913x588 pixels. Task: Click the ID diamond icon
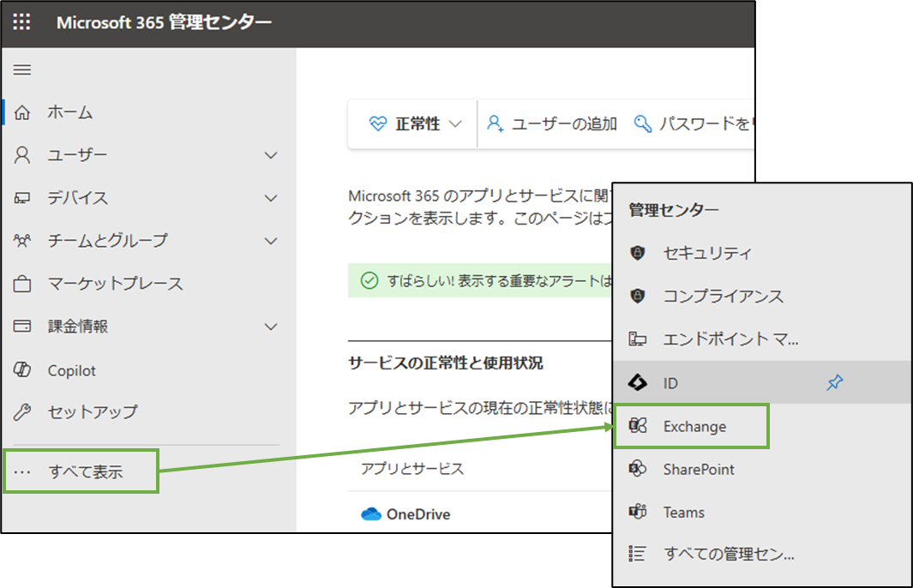(x=638, y=382)
